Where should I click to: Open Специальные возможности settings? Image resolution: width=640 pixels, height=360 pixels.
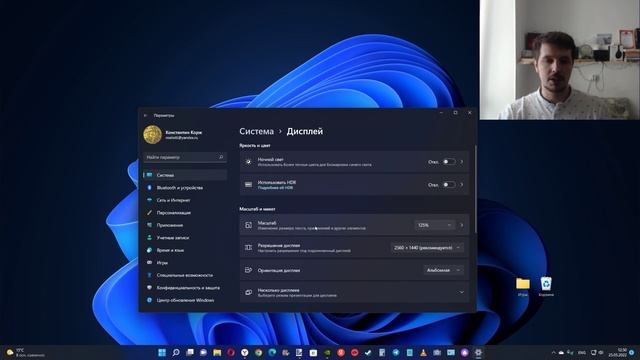point(185,275)
